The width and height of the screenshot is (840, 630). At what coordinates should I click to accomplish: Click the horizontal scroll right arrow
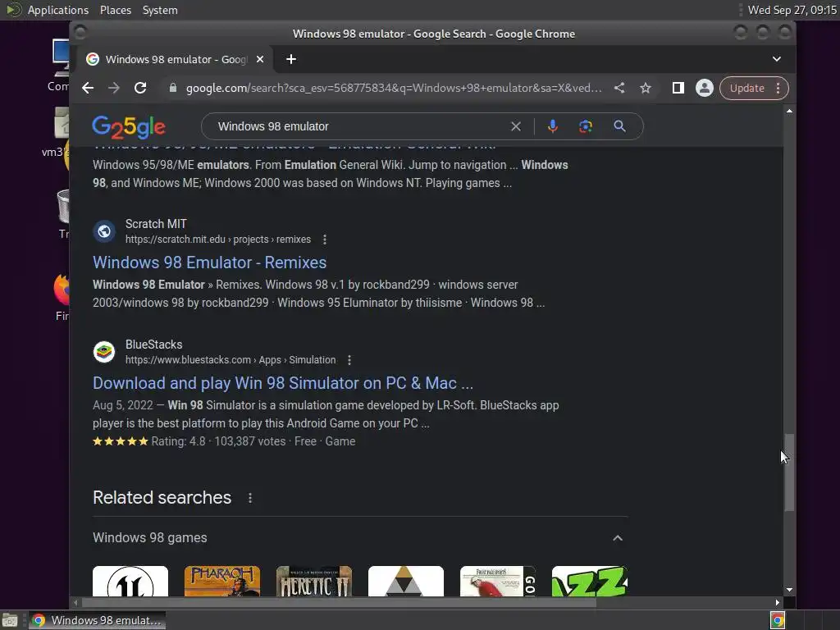pos(778,603)
